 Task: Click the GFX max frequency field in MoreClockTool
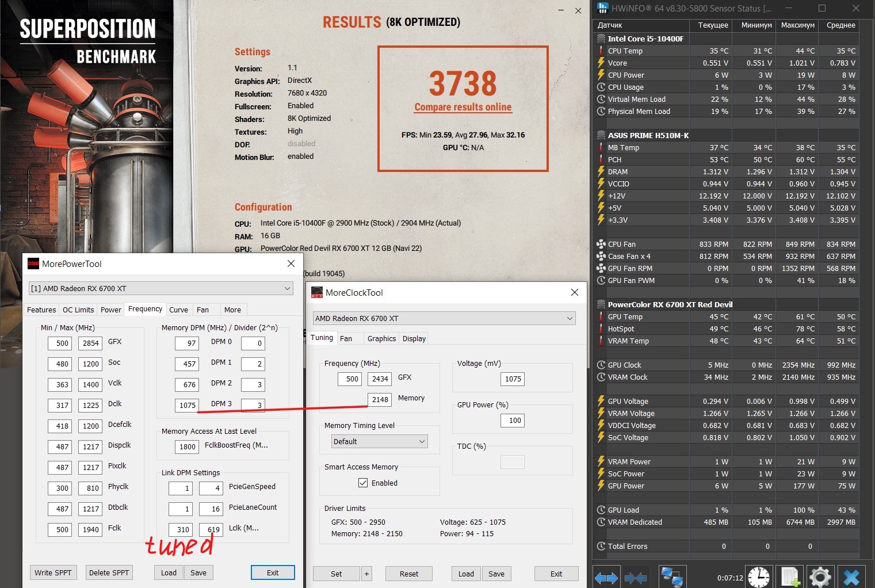[x=380, y=379]
